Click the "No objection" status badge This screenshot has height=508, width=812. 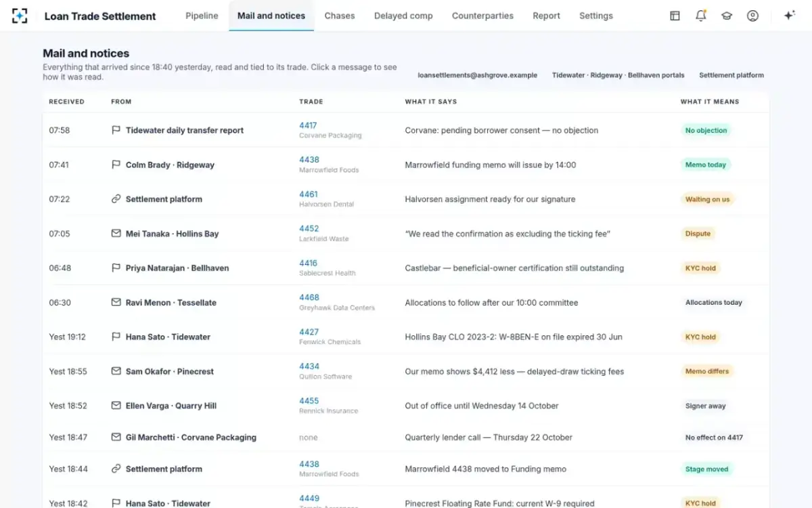706,131
